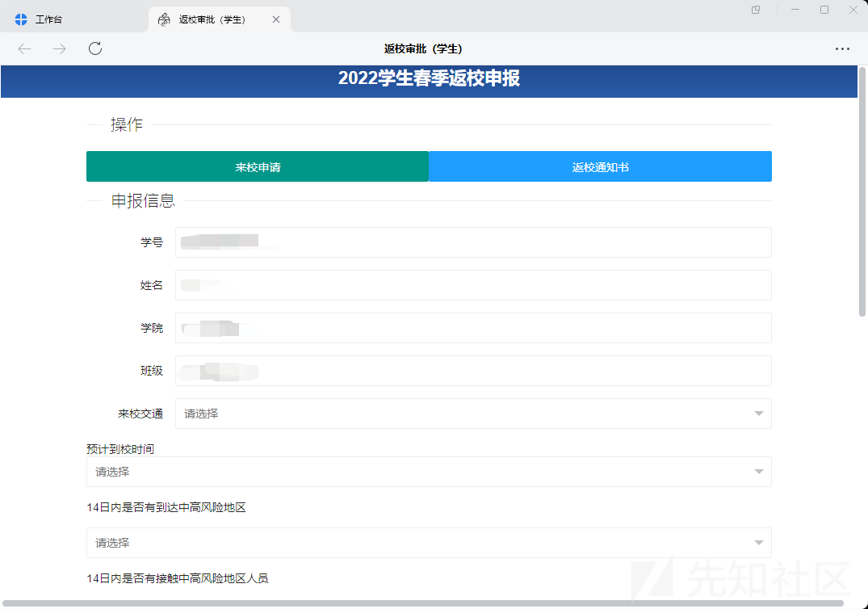Click the window pin icon in title bar
Screen dimensions: 868x609
pyautogui.click(x=756, y=10)
